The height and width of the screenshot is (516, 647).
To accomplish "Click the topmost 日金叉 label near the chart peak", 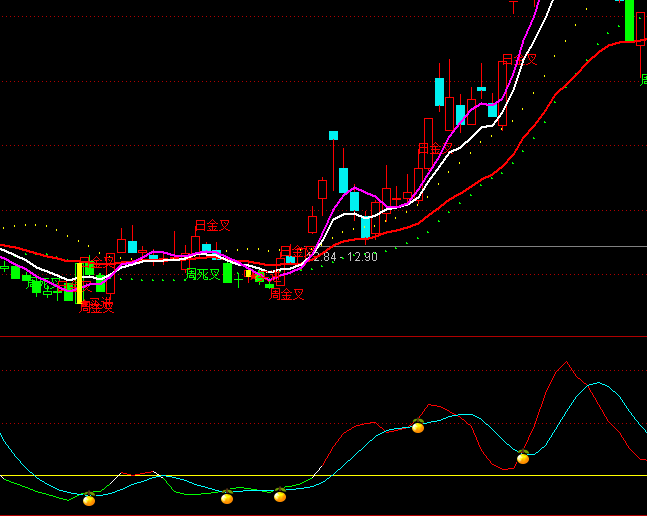I will 519,59.
